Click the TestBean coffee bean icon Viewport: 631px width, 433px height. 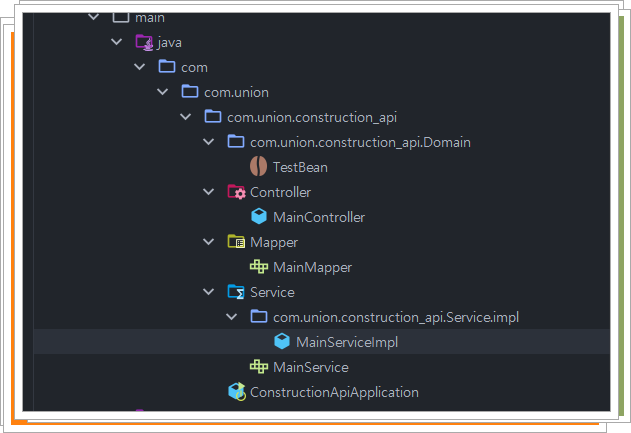coord(258,166)
